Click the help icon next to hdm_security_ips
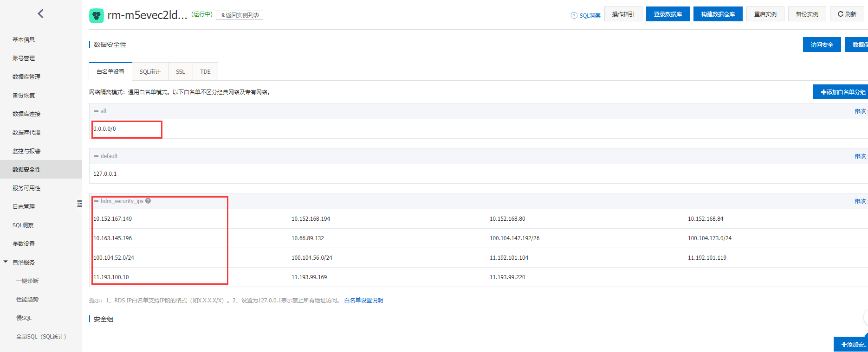868x352 pixels. coord(148,201)
